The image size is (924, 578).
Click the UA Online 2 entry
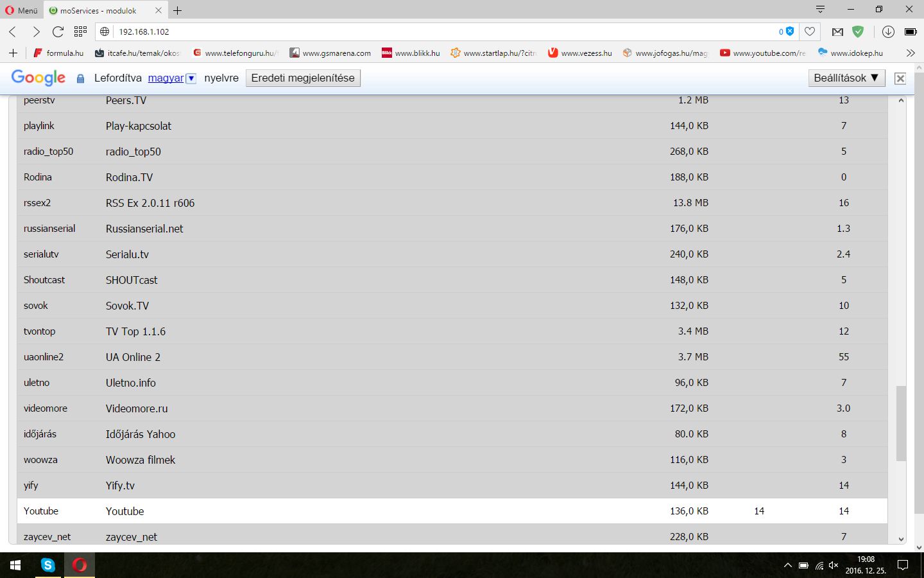[133, 357]
